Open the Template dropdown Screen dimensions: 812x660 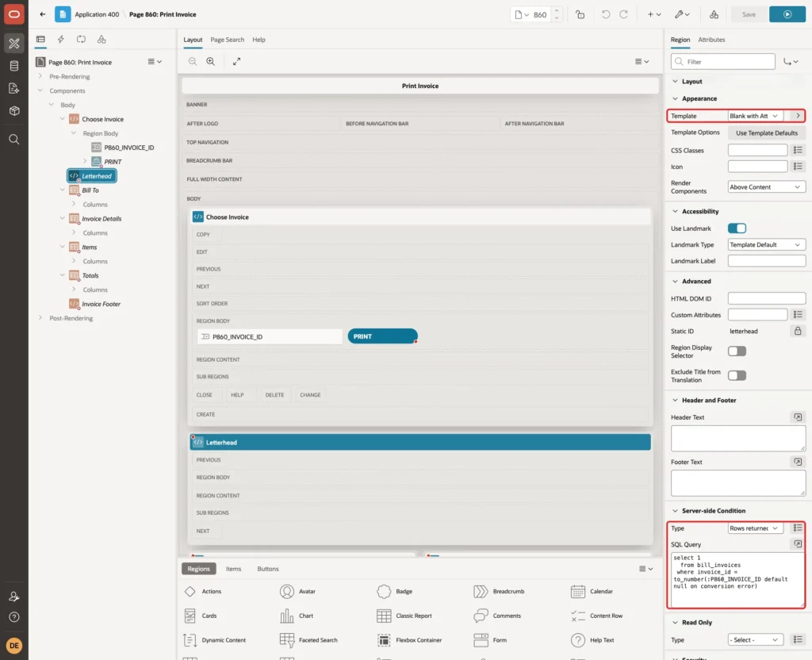click(755, 116)
